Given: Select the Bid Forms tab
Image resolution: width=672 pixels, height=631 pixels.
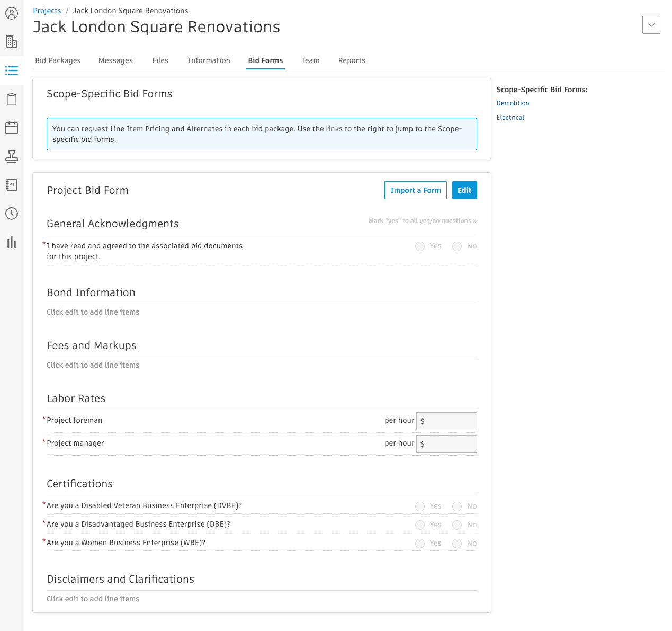Looking at the screenshot, I should pyautogui.click(x=265, y=60).
